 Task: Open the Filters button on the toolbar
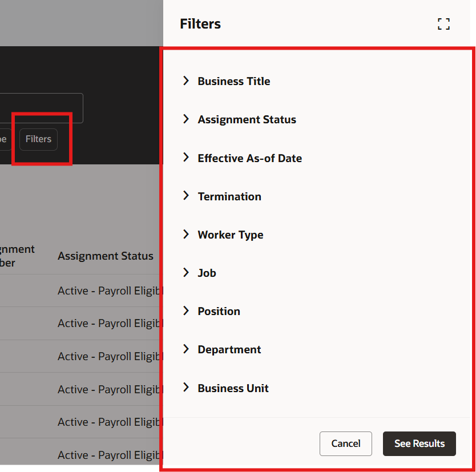pos(38,139)
